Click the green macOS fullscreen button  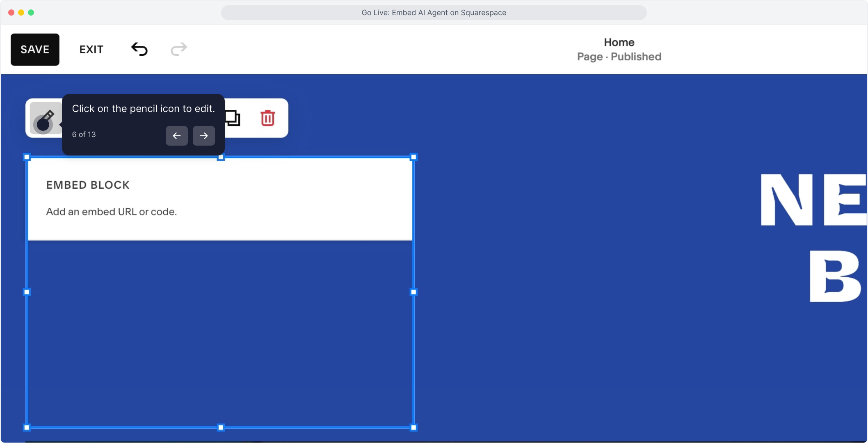click(31, 13)
